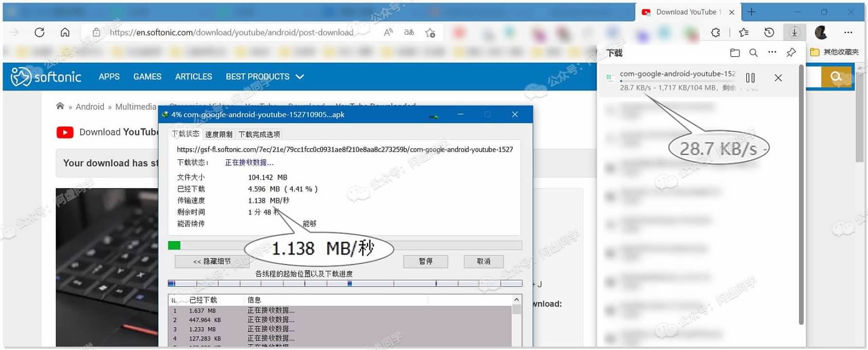
Task: Open more options in the downloads panel
Action: click(772, 52)
